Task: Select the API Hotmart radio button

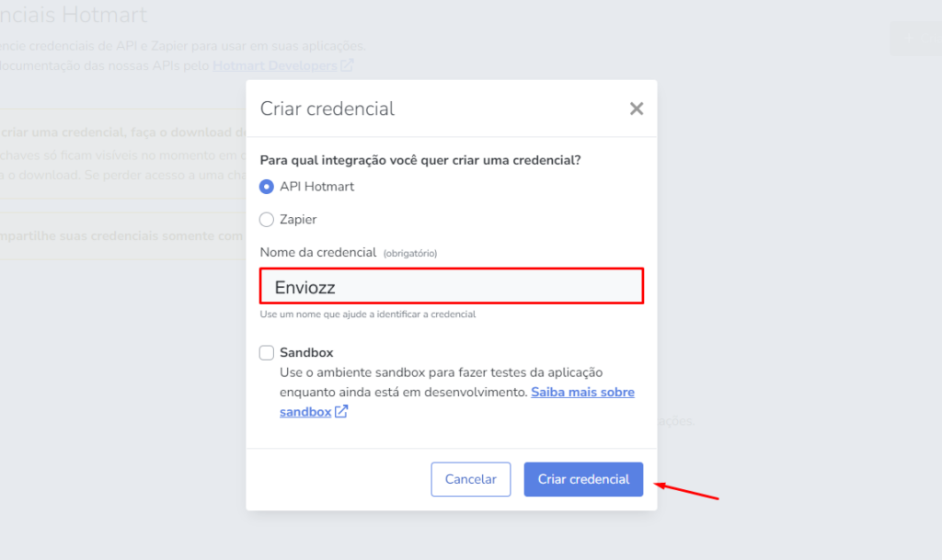Action: pyautogui.click(x=267, y=187)
